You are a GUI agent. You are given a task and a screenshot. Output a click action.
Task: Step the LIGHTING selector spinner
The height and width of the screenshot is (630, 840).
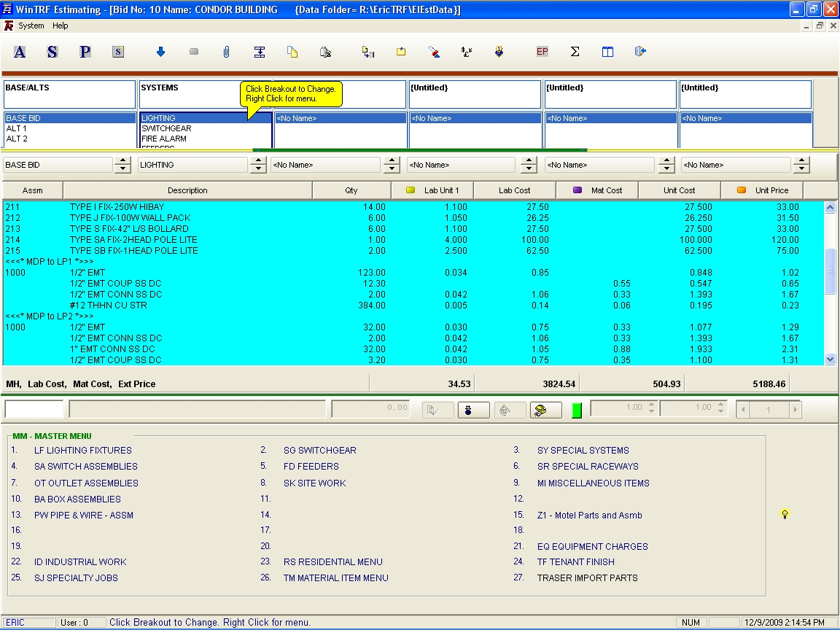tap(257, 166)
